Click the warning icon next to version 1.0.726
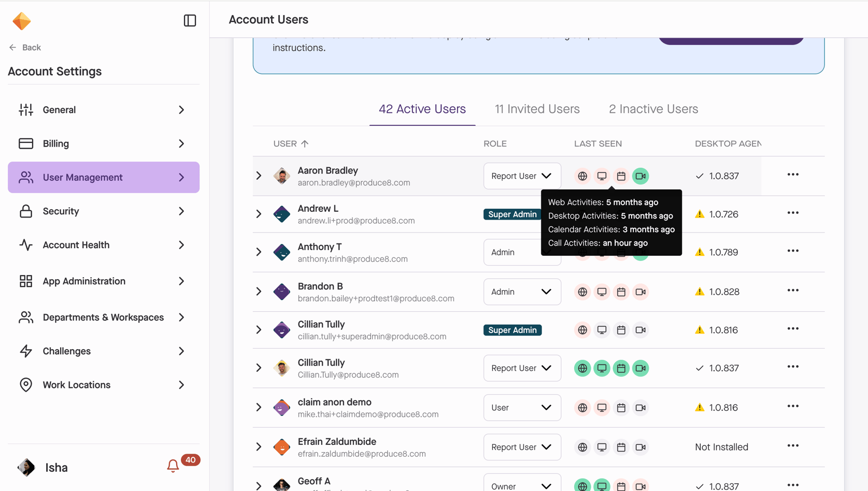This screenshot has width=868, height=491. pyautogui.click(x=699, y=214)
